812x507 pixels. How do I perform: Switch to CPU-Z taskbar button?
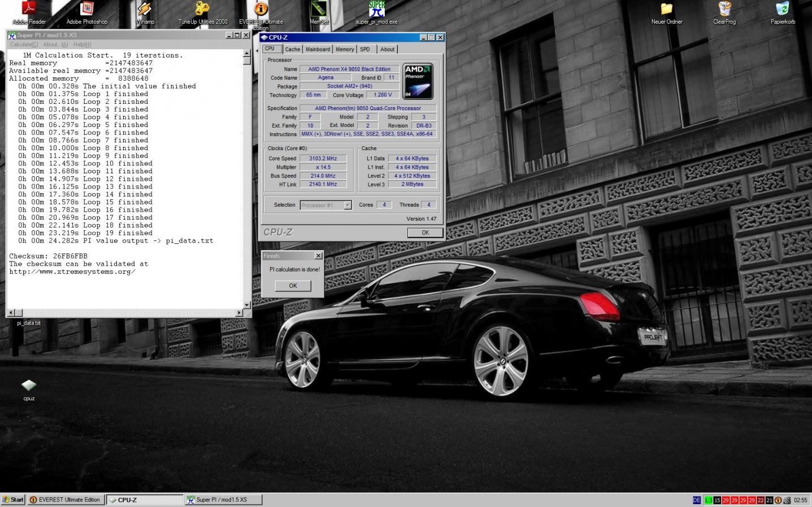(145, 500)
